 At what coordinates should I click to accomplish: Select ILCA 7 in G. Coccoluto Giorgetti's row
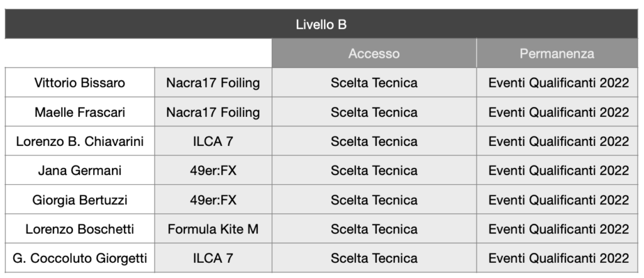pos(213,258)
